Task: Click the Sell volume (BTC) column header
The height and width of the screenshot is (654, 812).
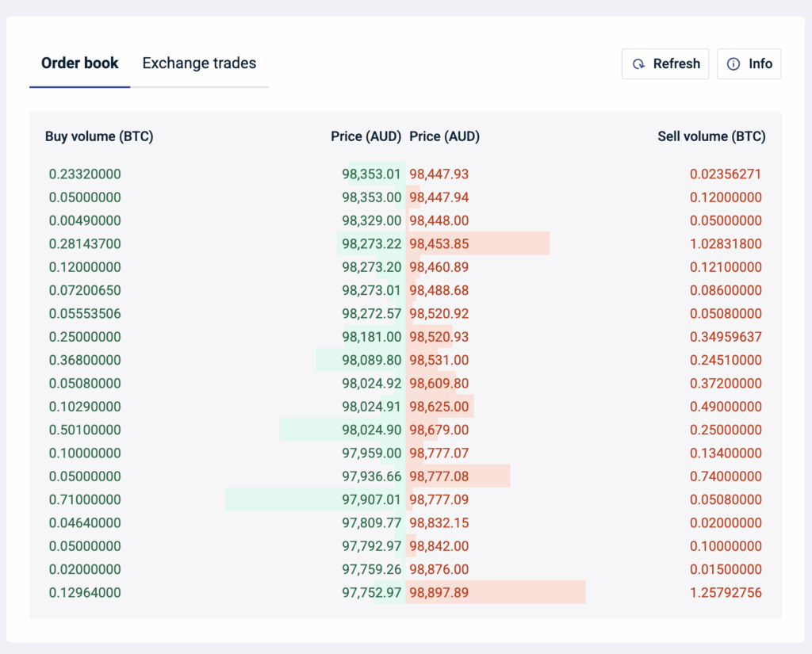Action: tap(711, 136)
